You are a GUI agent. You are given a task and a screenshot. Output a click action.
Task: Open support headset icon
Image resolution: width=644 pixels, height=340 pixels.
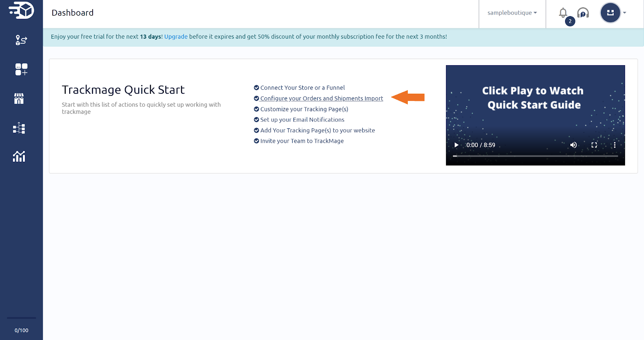tap(583, 13)
